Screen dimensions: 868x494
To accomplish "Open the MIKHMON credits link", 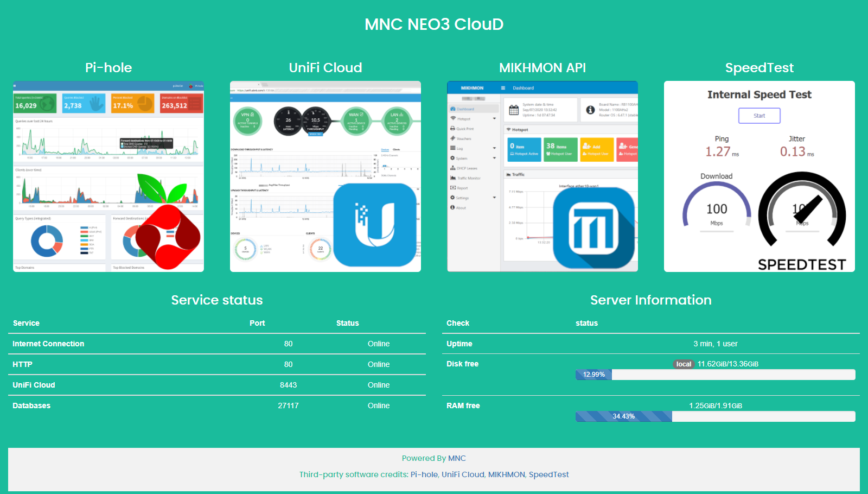I will [506, 474].
